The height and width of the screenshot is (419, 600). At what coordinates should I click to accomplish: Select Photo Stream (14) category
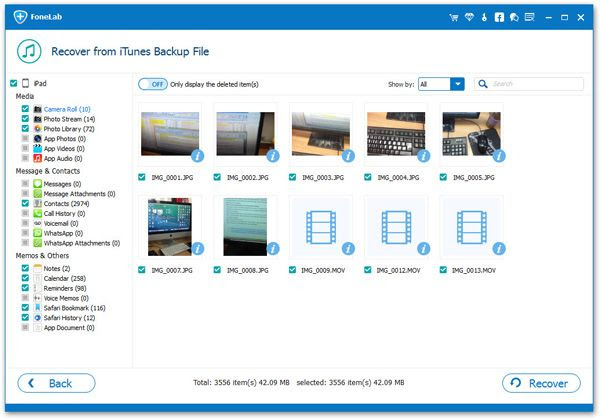(x=69, y=119)
